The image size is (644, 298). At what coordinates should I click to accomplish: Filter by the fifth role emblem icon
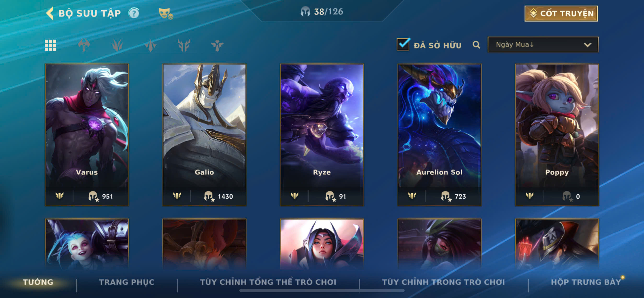click(217, 45)
